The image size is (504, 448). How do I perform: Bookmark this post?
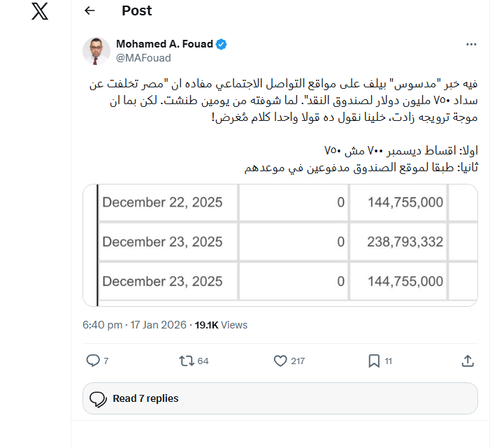(x=374, y=361)
